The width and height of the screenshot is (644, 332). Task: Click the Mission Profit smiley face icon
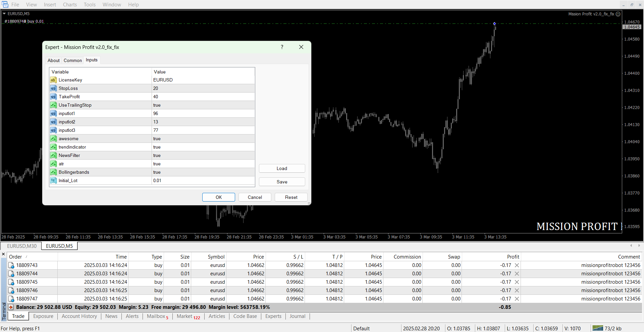(x=618, y=14)
